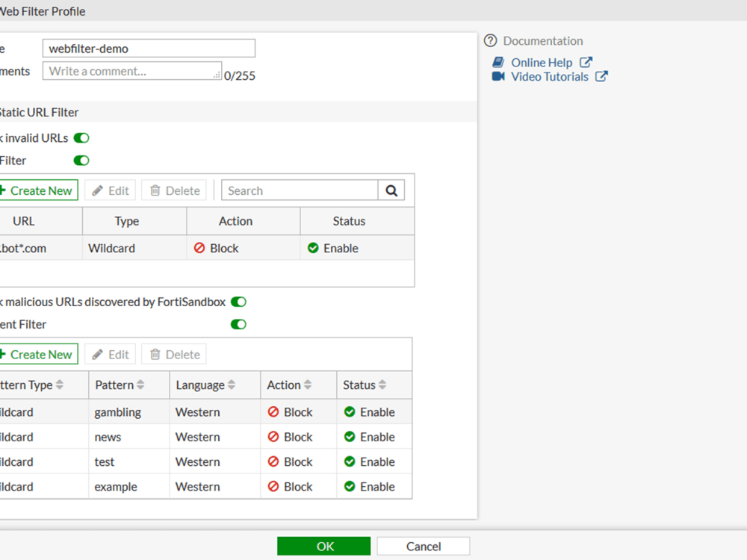Turn off the URL Filter toggle
Viewport: 747px width, 560px height.
pyautogui.click(x=81, y=160)
